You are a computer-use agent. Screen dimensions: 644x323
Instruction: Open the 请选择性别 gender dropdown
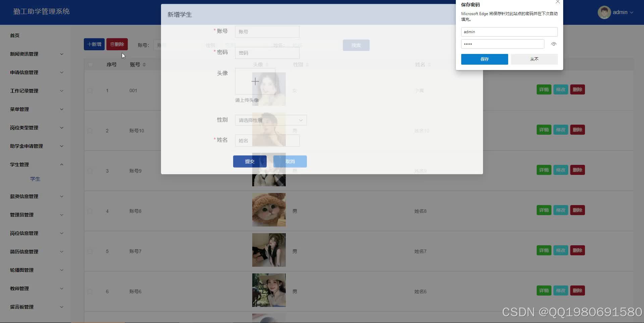(270, 120)
